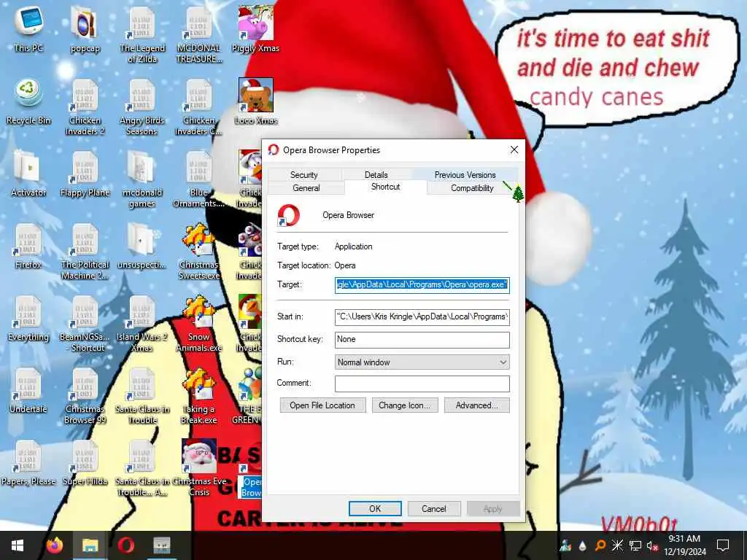This screenshot has width=747, height=560.
Task: Click into the Target path field
Action: 422,285
